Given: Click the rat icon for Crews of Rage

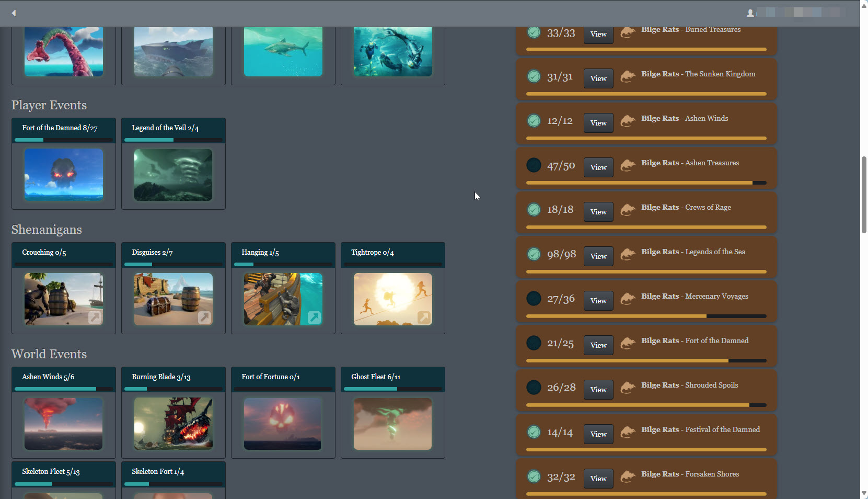Looking at the screenshot, I should (628, 210).
